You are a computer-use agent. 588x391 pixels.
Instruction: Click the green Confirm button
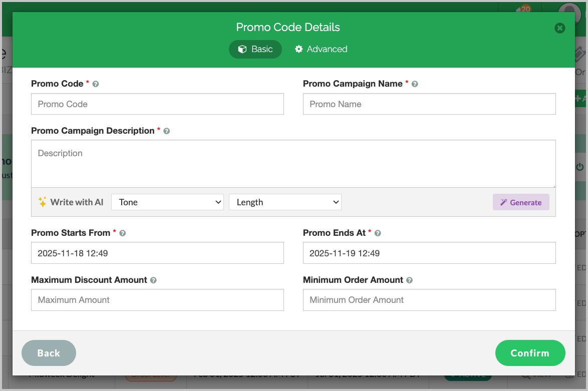click(x=530, y=353)
